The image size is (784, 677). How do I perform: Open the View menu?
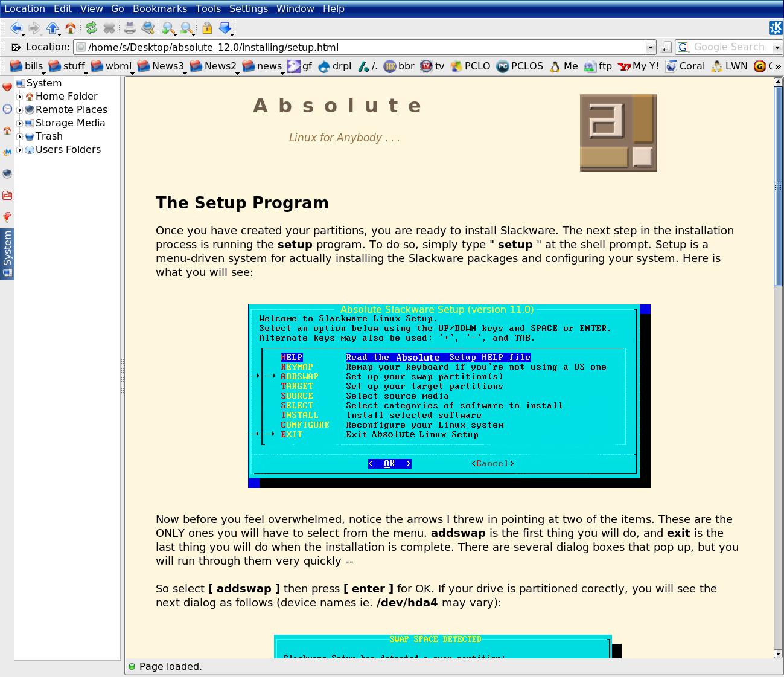click(x=92, y=9)
